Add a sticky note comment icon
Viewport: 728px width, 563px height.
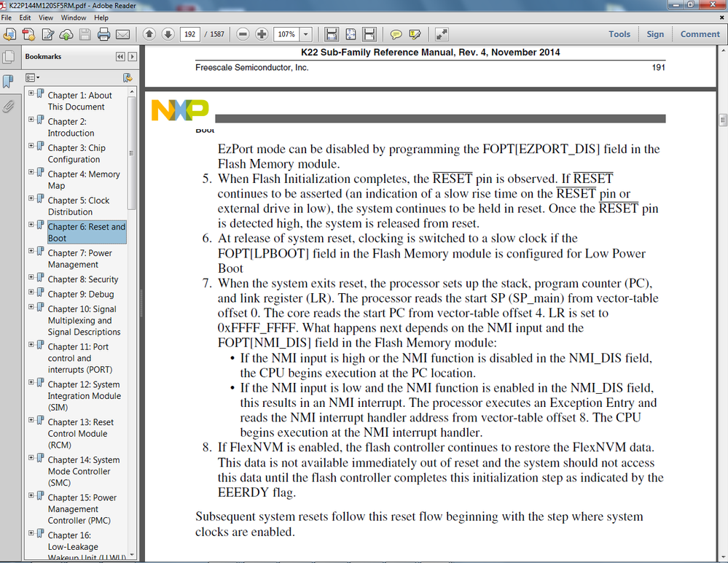tap(396, 34)
